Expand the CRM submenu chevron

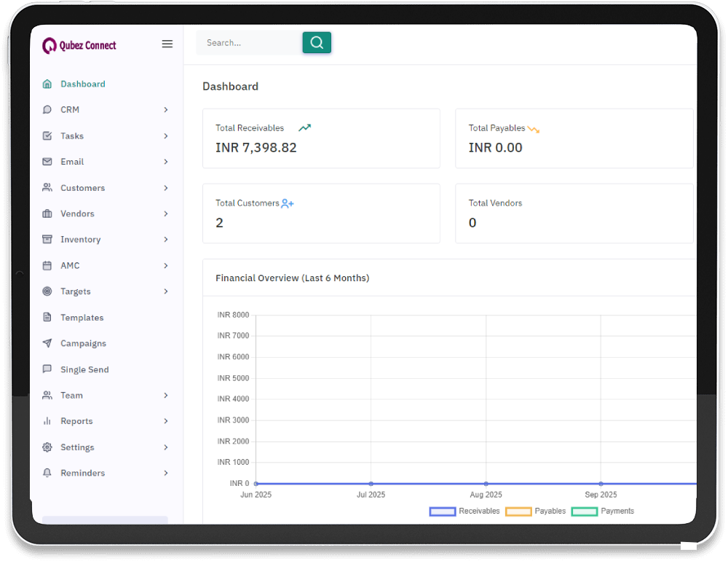(x=166, y=110)
